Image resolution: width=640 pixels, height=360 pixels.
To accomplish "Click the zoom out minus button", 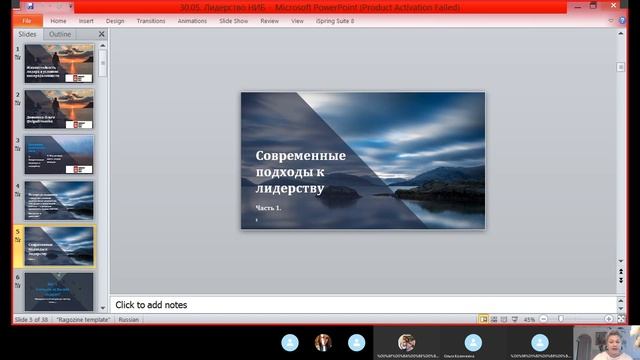I will (x=544, y=319).
